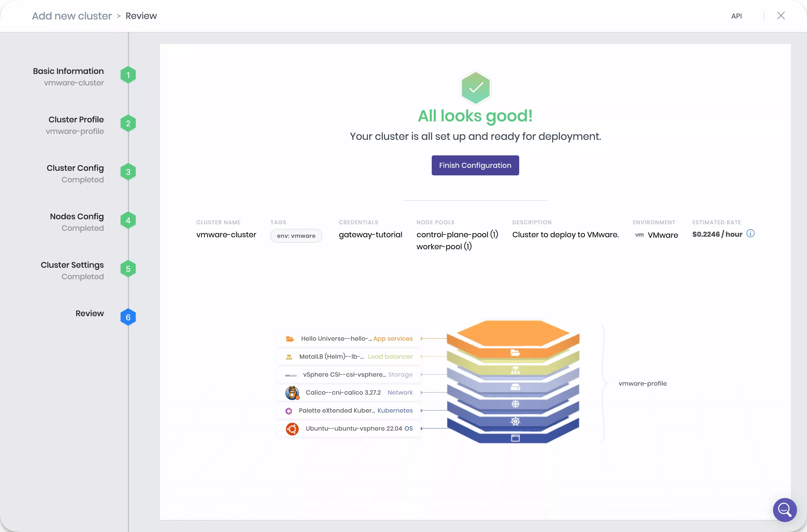
Task: Select the Ubuntu ubuntu-vsphere 22.04 row
Action: (349, 429)
